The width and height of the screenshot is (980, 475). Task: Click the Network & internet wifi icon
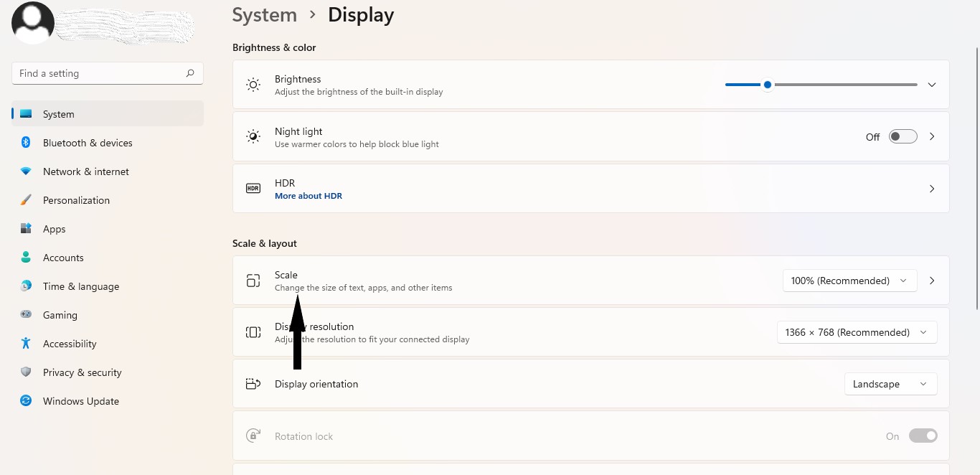(x=26, y=171)
